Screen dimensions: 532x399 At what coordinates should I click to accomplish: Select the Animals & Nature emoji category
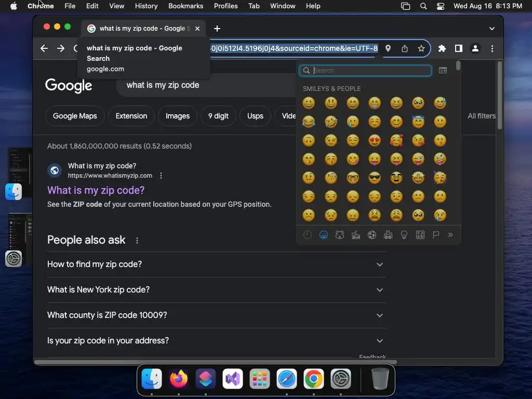[340, 235]
